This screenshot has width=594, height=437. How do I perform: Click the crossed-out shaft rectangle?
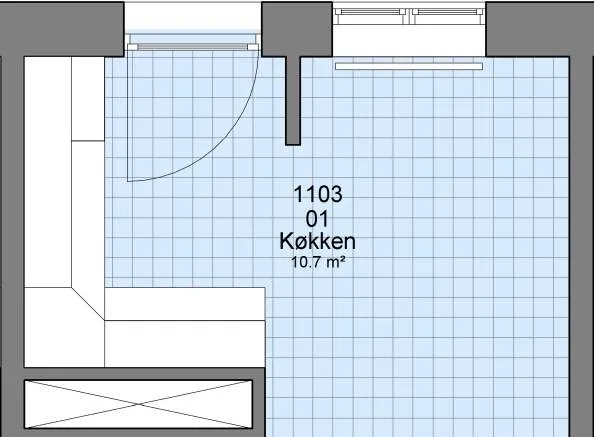pos(138,404)
